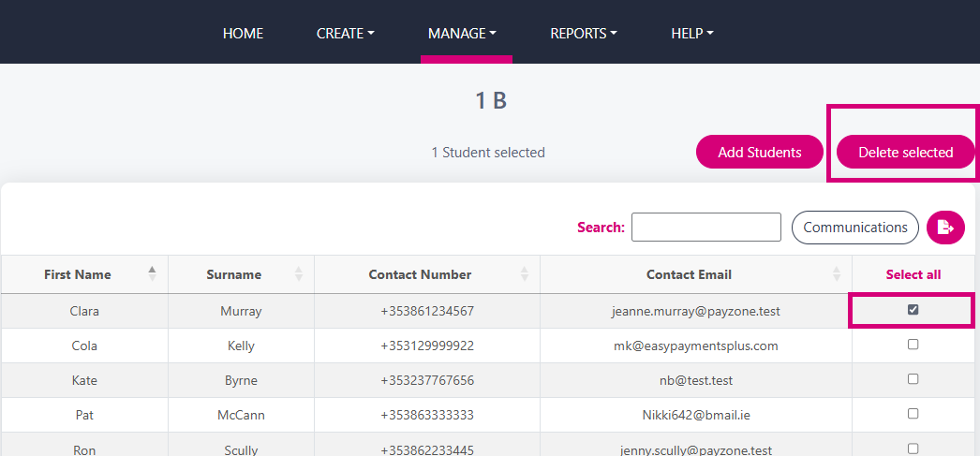Click the export file icon button
The height and width of the screenshot is (456, 980).
click(945, 228)
